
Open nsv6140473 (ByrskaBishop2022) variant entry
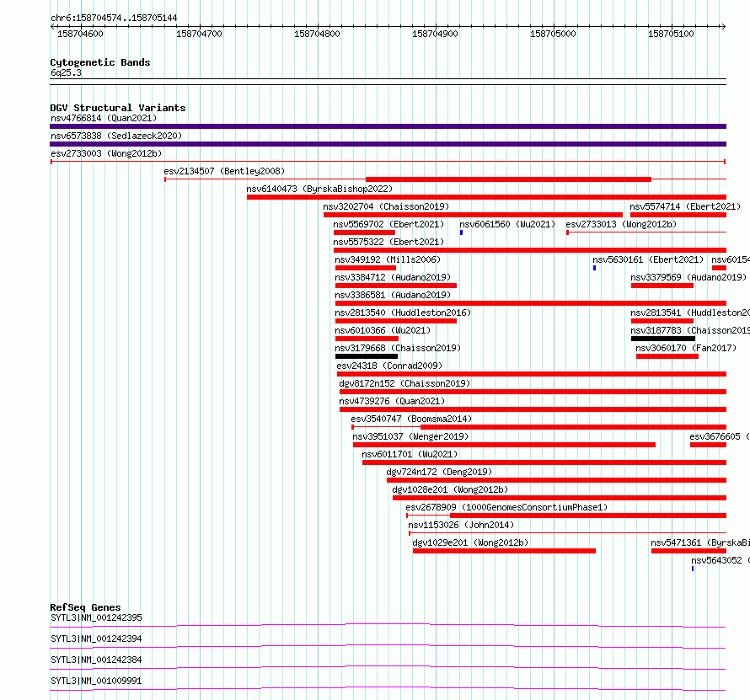319,189
